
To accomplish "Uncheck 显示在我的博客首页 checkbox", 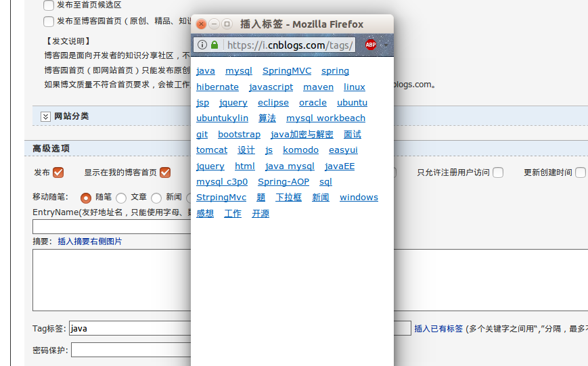I will click(165, 173).
